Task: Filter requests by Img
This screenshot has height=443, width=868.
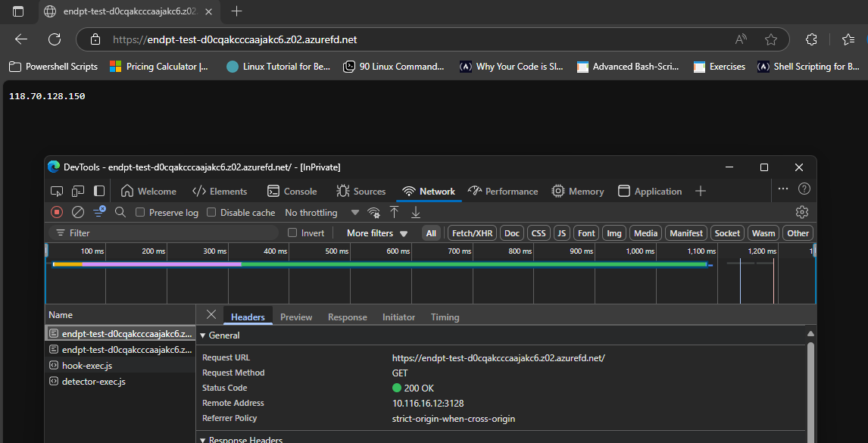Action: [x=614, y=233]
